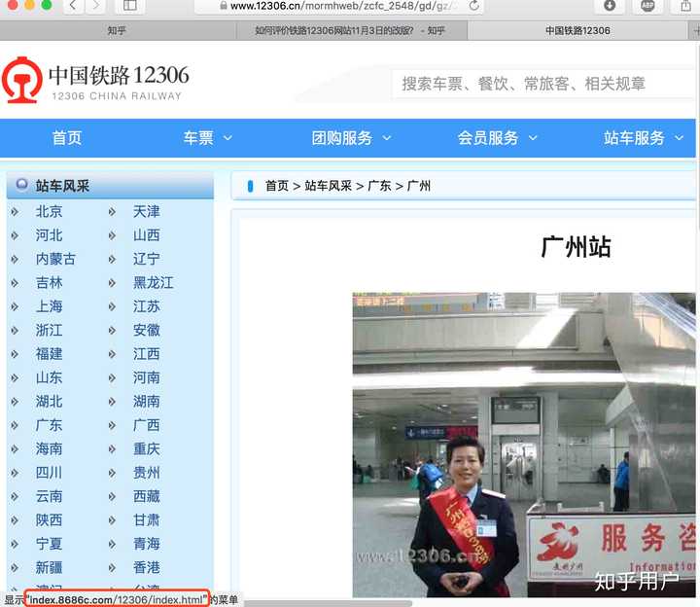Select 上海 in the province list
The image size is (700, 607).
point(50,306)
